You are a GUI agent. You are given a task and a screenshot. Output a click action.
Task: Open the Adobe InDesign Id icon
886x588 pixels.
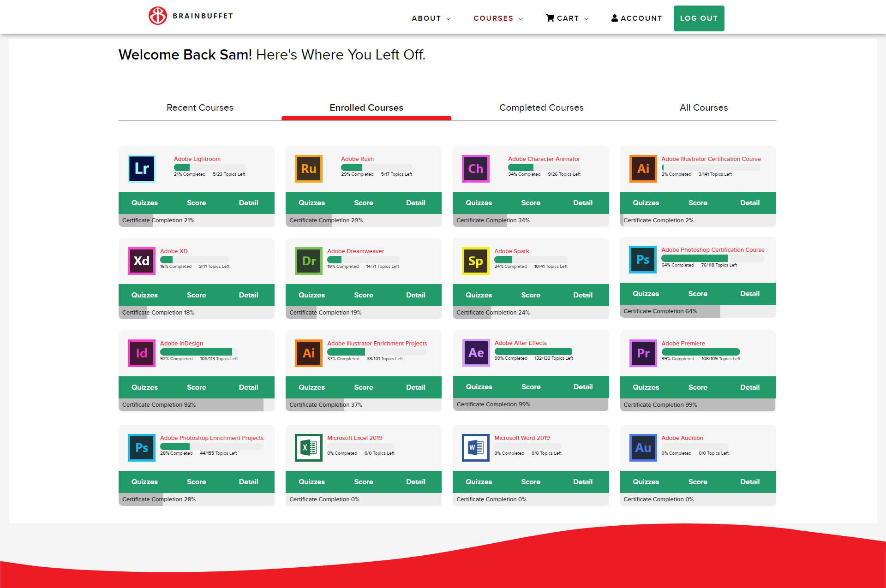point(142,353)
